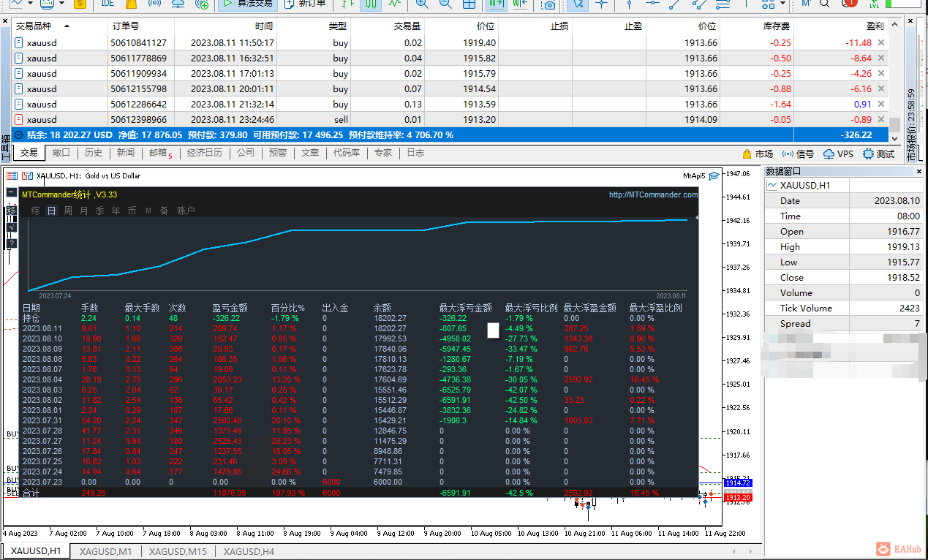Draw a vertical line object
This screenshot has width=928, height=560.
tap(630, 4)
